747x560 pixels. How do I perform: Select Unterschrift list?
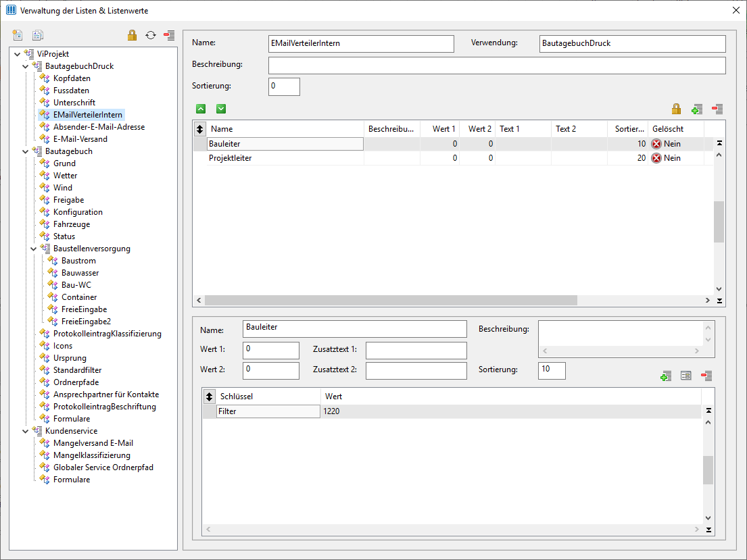click(74, 103)
